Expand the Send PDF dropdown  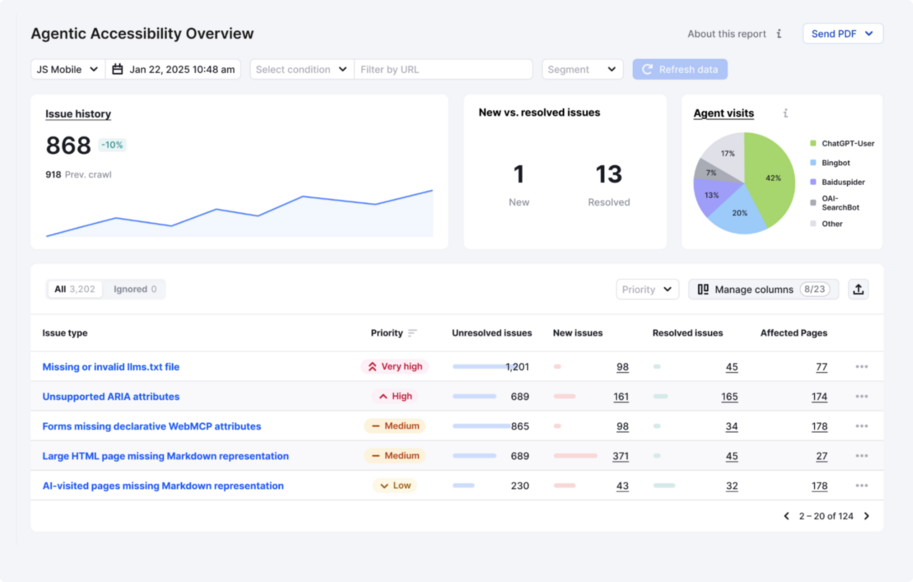click(x=843, y=34)
